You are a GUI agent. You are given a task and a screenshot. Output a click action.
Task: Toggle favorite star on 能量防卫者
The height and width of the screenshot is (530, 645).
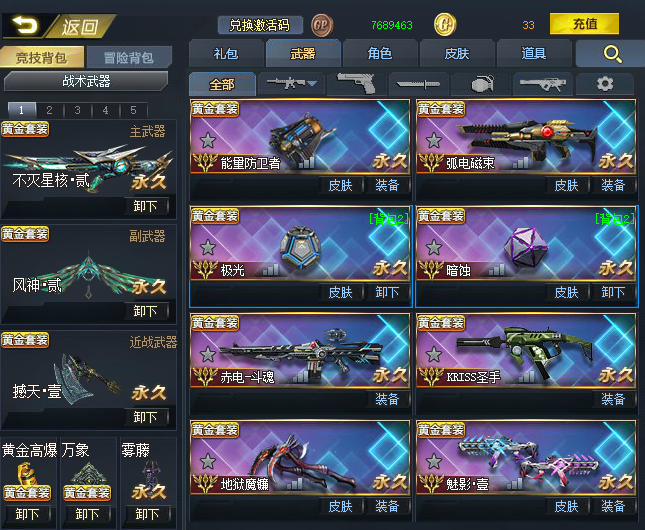208,141
